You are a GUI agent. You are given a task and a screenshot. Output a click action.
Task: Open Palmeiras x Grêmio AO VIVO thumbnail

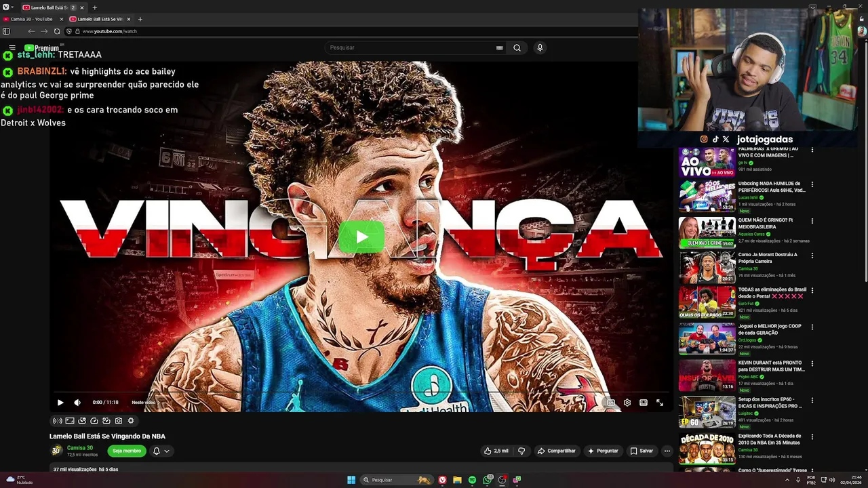click(707, 162)
